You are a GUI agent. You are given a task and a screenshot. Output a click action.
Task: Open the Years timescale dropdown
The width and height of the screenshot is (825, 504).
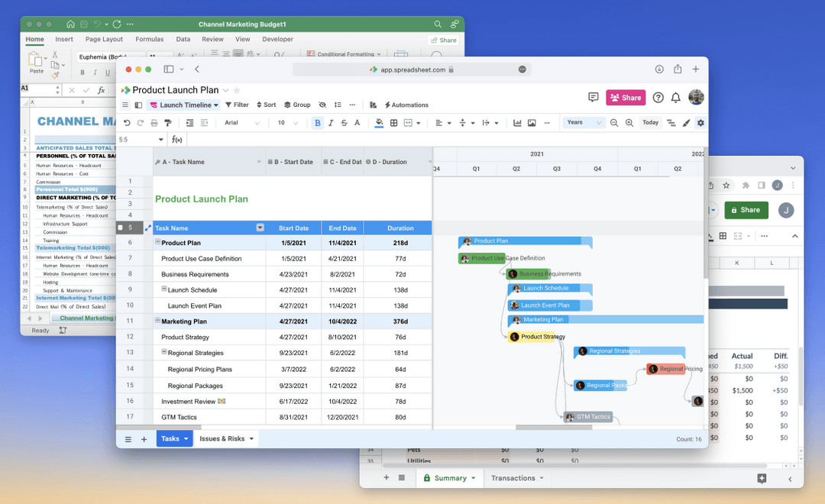(584, 122)
